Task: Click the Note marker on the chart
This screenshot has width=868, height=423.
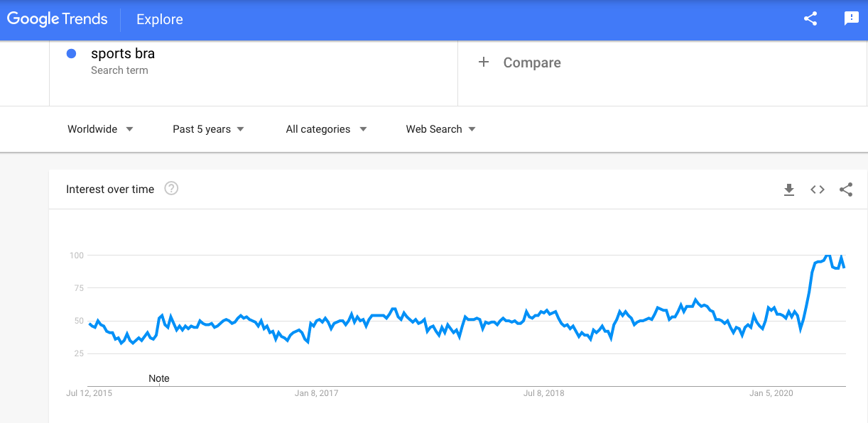Action: click(159, 378)
